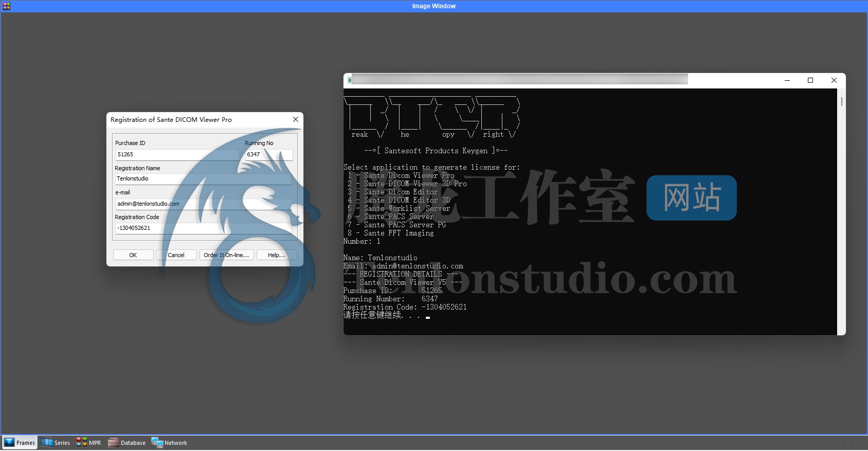This screenshot has height=451, width=868.
Task: Click the Order It On-line button
Action: point(226,255)
